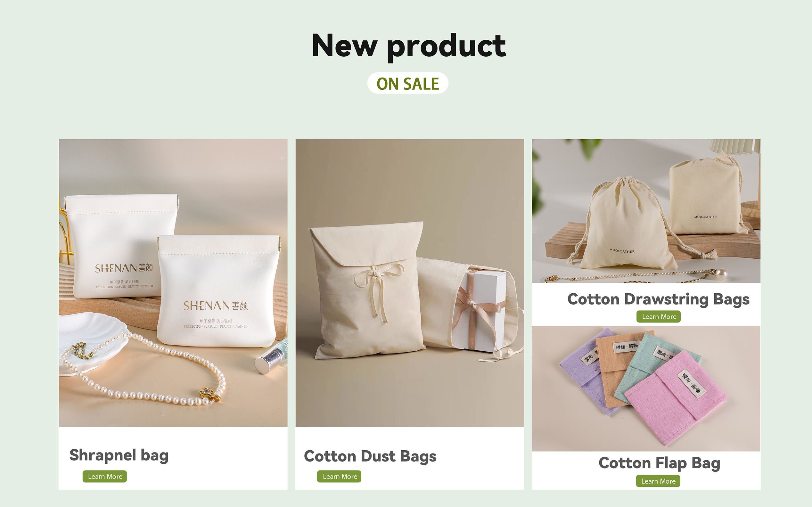
Task: Click the Cotton Dust Bags title
Action: point(370,456)
